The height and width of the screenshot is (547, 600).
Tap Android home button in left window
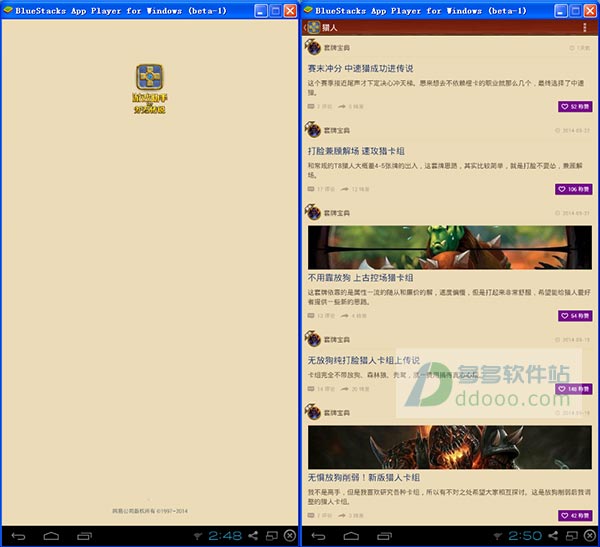coord(51,536)
